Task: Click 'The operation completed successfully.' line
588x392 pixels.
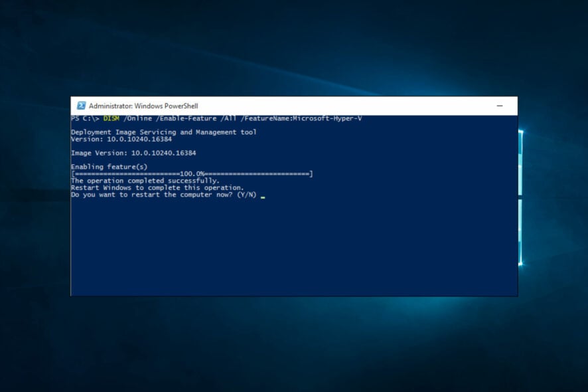Action: [145, 181]
